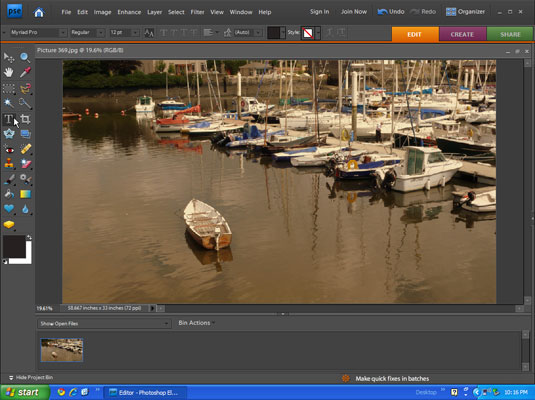The image size is (535, 400).
Task: Select the Sponge tool
Action: [9, 225]
